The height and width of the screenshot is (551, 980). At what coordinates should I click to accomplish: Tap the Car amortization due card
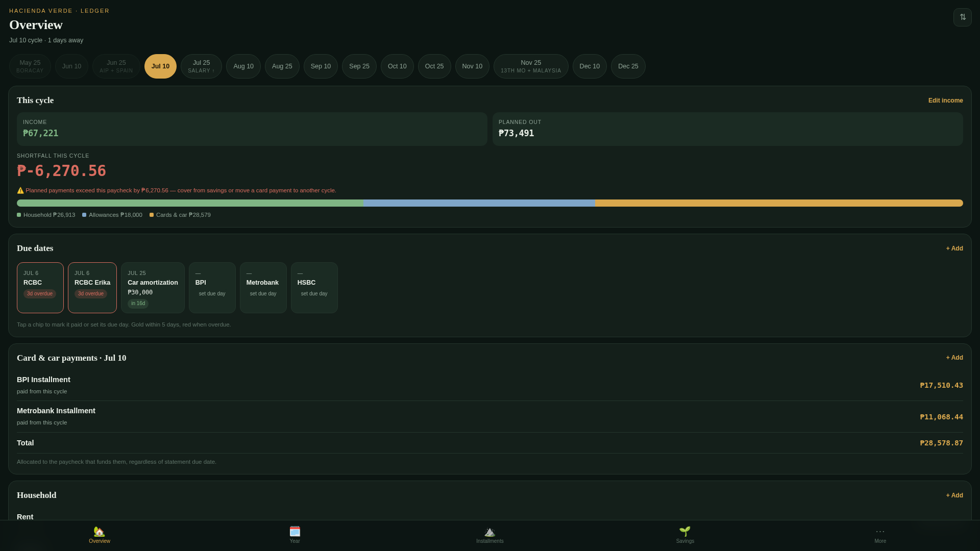click(x=153, y=288)
